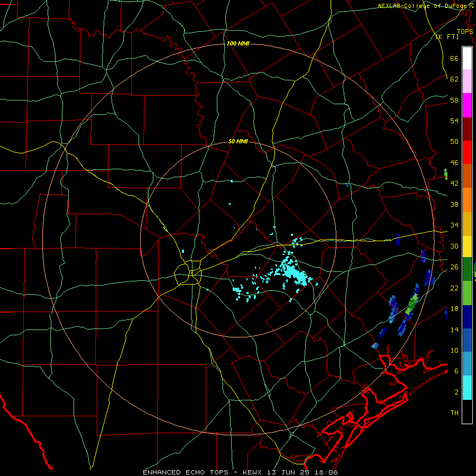This screenshot has height=476, width=476.
Task: Click the dark orange 42-46 kft swatch
Action: coord(467,176)
